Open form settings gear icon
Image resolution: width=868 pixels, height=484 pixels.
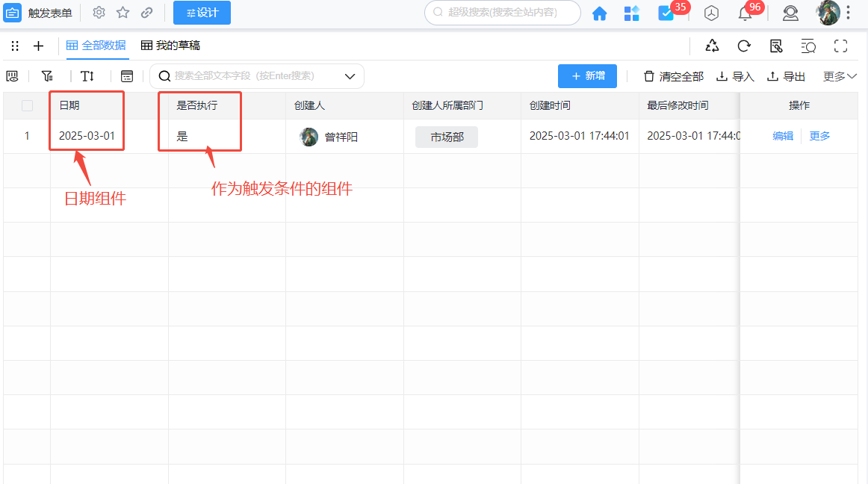99,13
